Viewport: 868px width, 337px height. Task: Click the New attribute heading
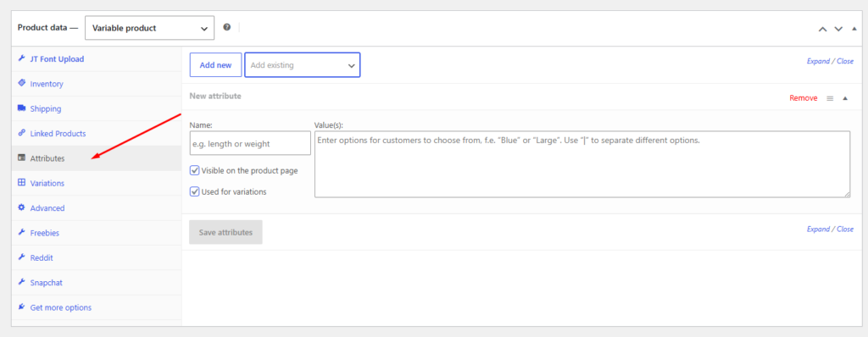(x=215, y=96)
